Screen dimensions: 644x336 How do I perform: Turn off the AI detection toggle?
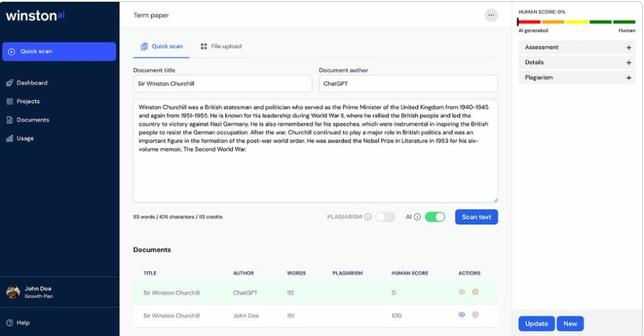pos(435,217)
